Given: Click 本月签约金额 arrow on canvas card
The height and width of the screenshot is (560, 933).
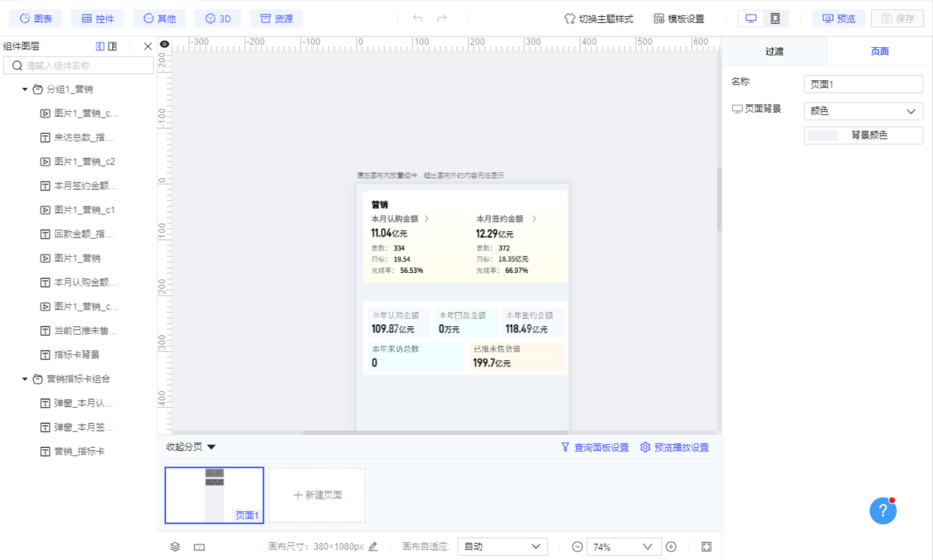Looking at the screenshot, I should 534,218.
